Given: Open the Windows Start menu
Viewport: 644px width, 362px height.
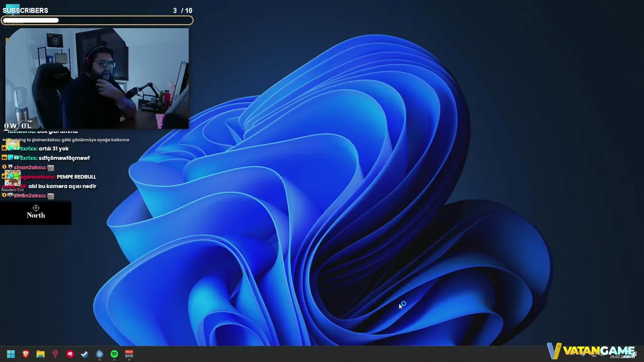Looking at the screenshot, I should (x=11, y=354).
